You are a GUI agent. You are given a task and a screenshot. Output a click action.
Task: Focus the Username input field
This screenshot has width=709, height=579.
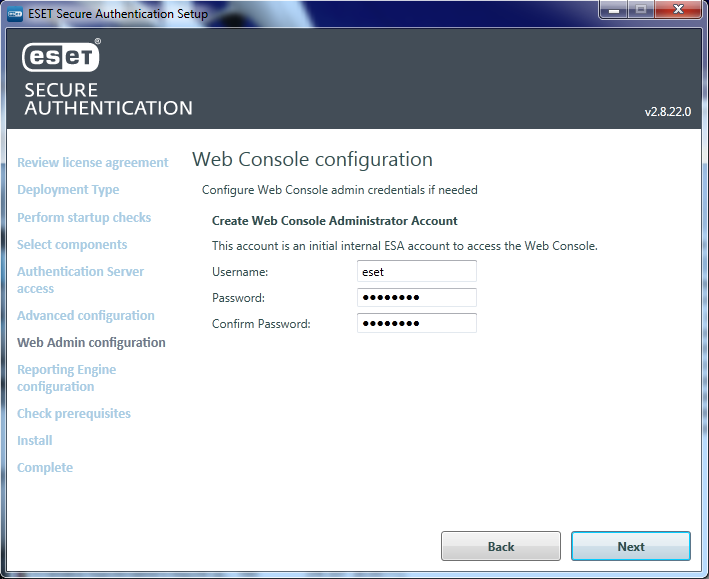pyautogui.click(x=416, y=271)
